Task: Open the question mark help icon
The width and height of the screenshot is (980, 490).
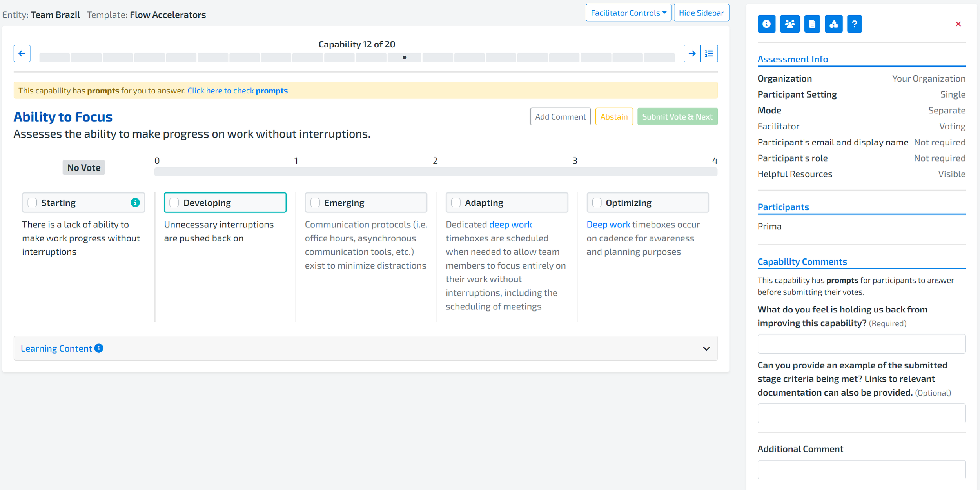Action: (854, 24)
